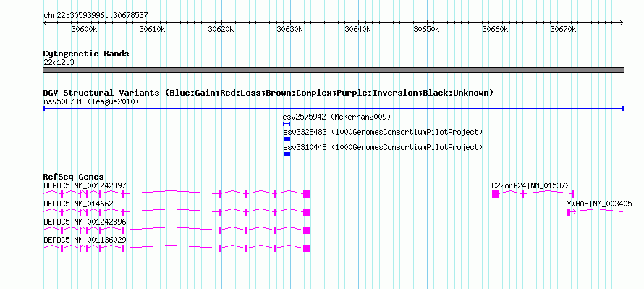Select the large last exon of DEPDC5 NM_001242897
The height and width of the screenshot is (289, 644).
[307, 194]
